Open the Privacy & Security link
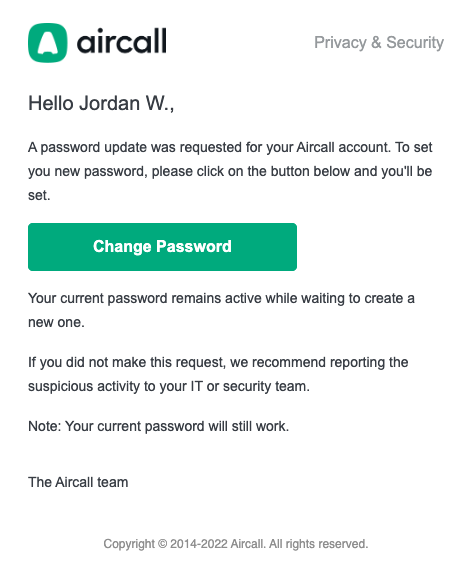The image size is (459, 567). [x=379, y=43]
